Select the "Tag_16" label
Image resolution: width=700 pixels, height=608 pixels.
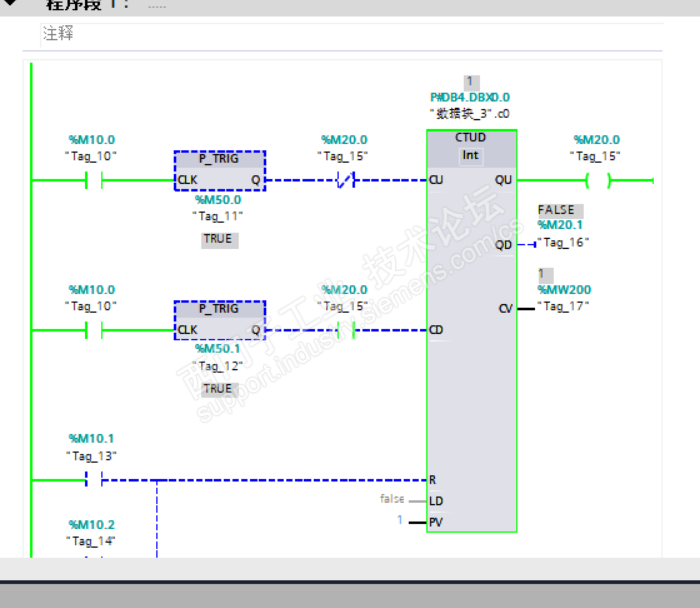click(x=563, y=243)
